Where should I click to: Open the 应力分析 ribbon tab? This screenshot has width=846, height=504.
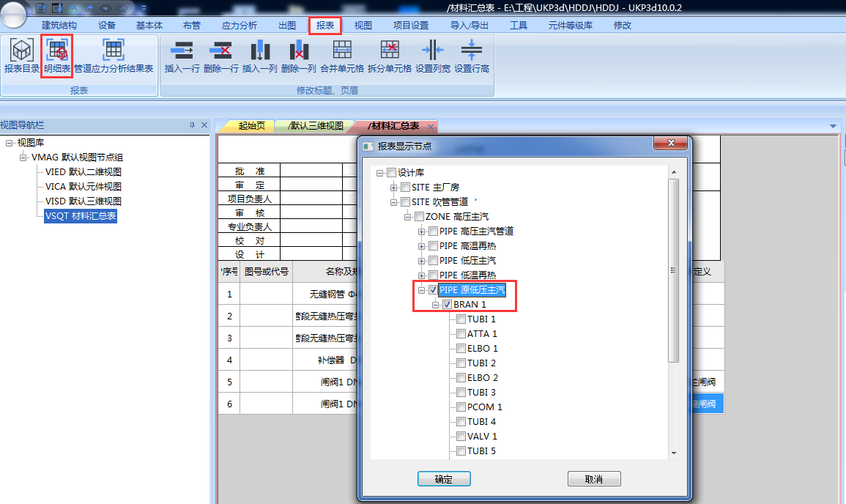(x=240, y=25)
